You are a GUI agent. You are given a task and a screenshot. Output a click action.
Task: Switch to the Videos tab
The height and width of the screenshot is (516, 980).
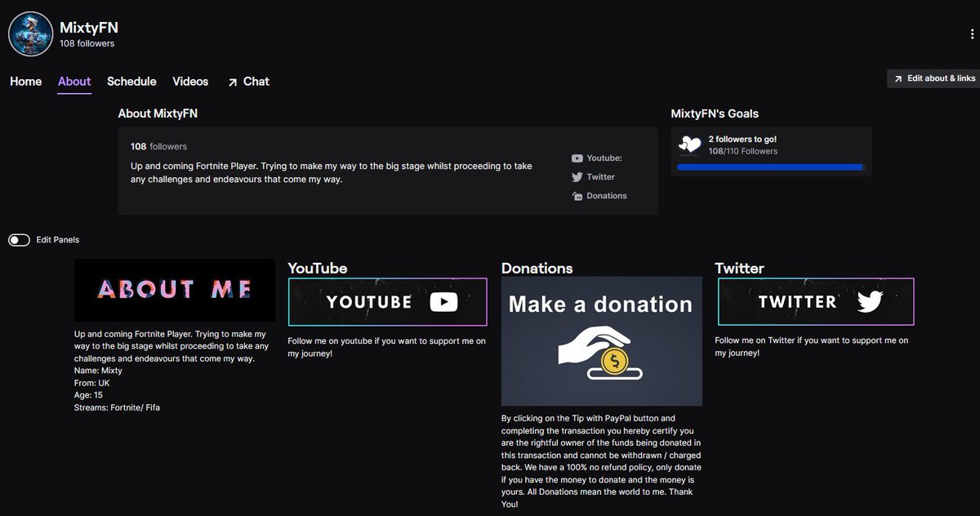pyautogui.click(x=190, y=82)
